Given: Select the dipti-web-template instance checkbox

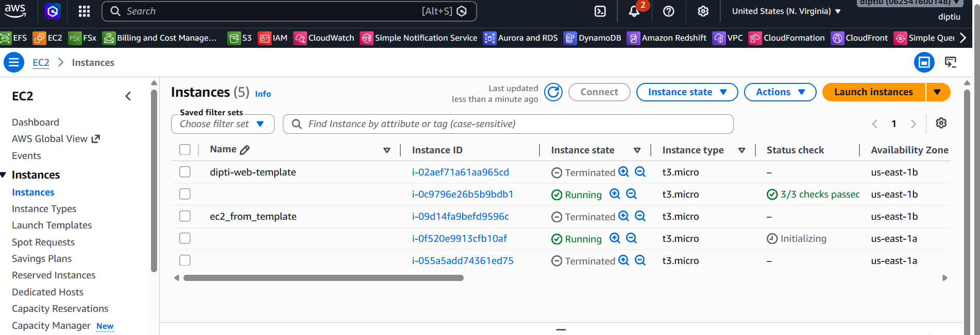Looking at the screenshot, I should (x=185, y=172).
